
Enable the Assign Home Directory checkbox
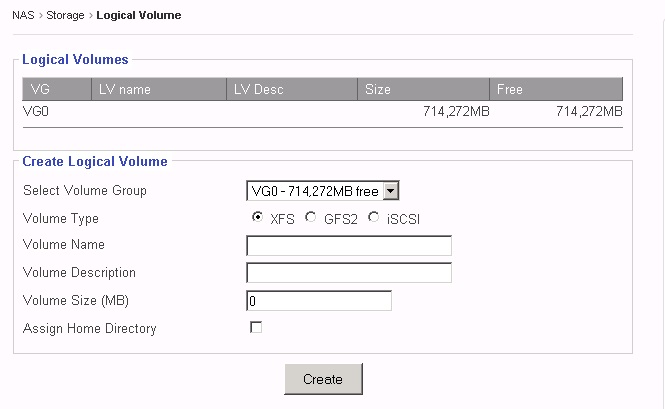256,327
